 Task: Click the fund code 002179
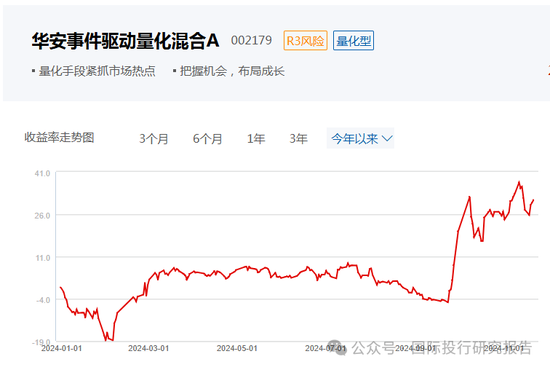pos(251,40)
